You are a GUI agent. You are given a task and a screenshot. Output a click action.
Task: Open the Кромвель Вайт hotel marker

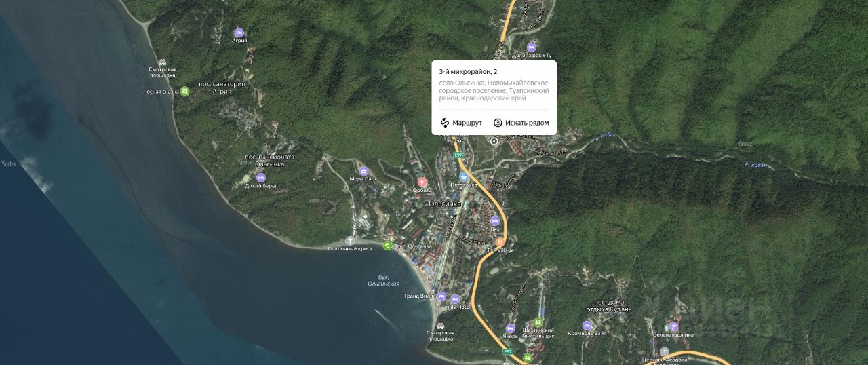click(587, 326)
